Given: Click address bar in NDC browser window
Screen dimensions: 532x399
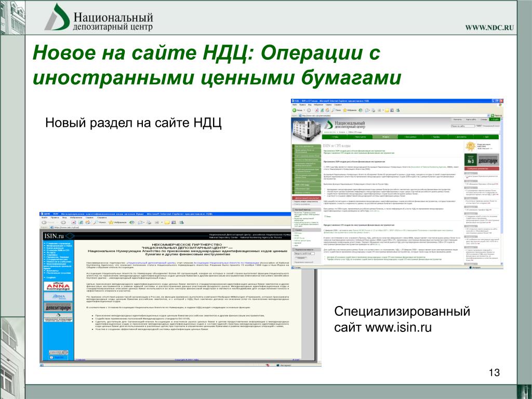Looking at the screenshot, I should point(394,115).
